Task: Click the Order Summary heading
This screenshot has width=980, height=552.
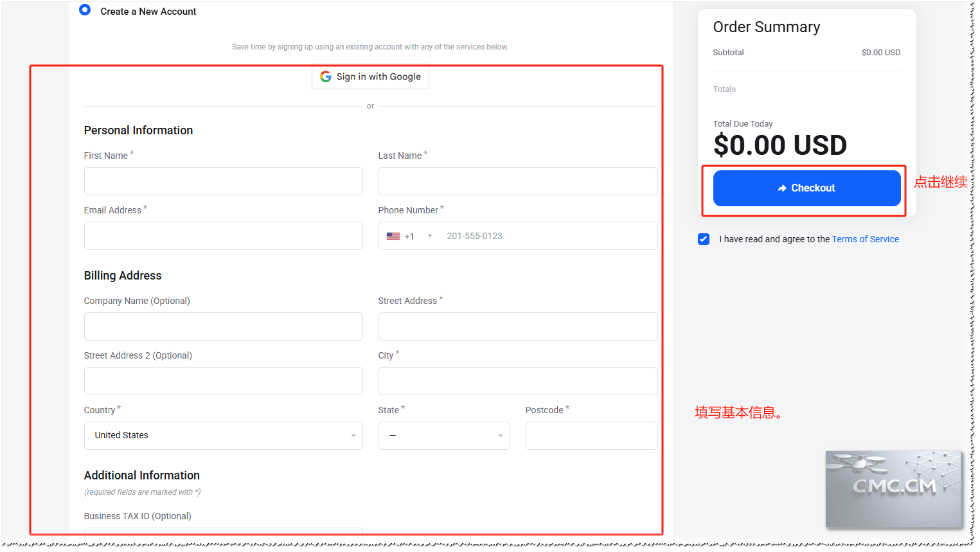Action: pos(766,27)
